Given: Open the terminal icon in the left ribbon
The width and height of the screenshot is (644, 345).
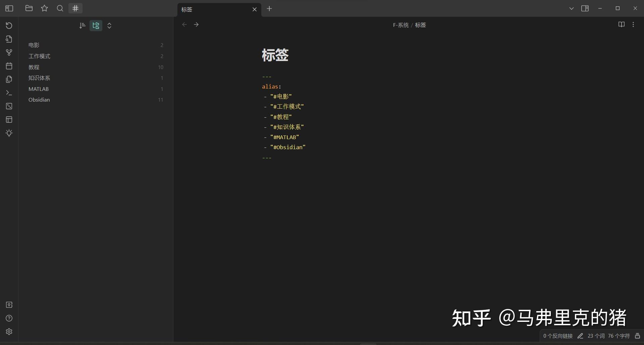Looking at the screenshot, I should tap(9, 93).
